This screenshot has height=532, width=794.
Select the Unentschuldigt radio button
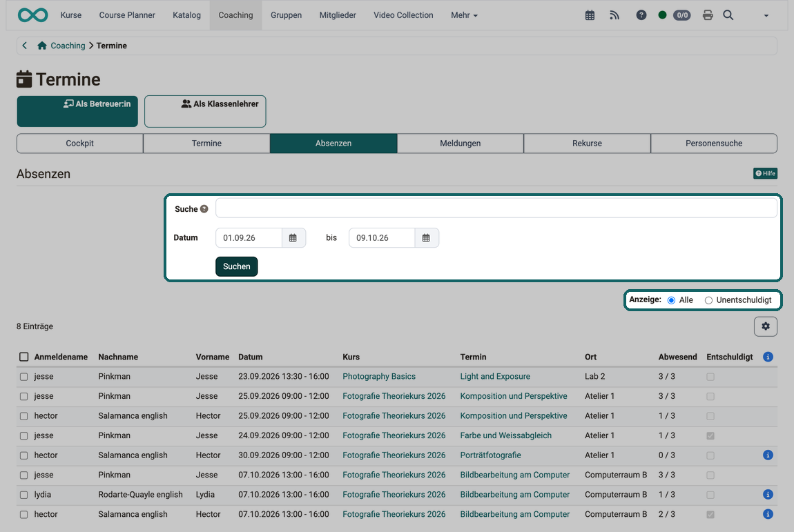(x=708, y=300)
